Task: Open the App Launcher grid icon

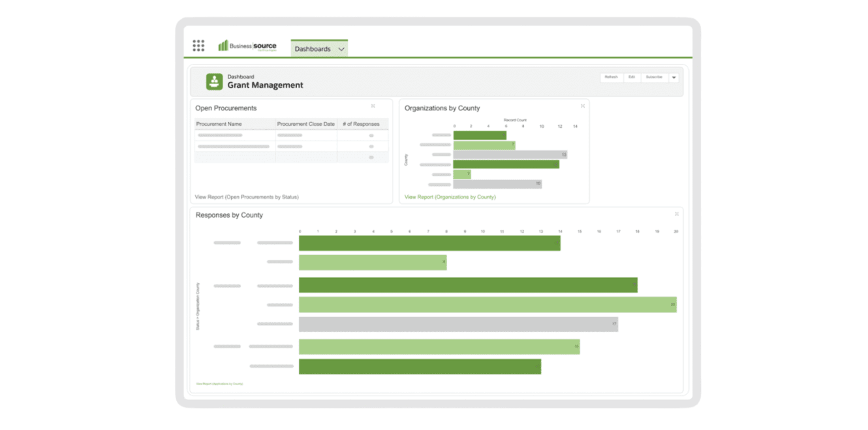Action: click(198, 46)
